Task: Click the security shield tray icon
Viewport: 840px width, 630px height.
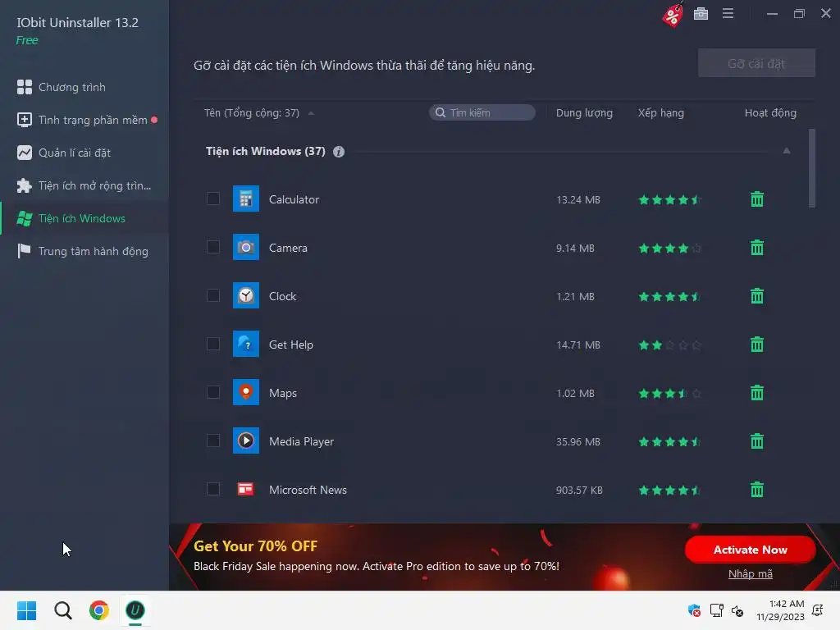Action: 694,610
